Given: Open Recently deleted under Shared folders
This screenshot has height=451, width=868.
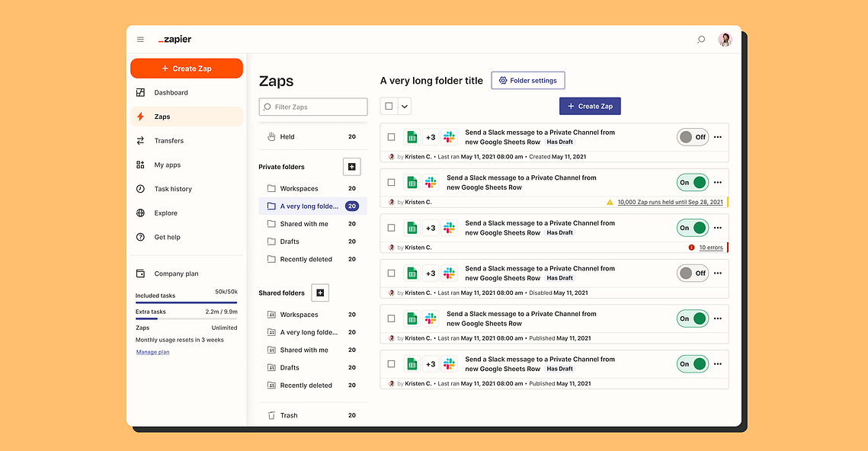Looking at the screenshot, I should tap(312, 385).
